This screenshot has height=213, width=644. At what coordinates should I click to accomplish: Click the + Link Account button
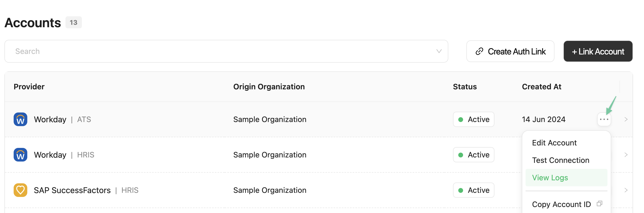[598, 51]
